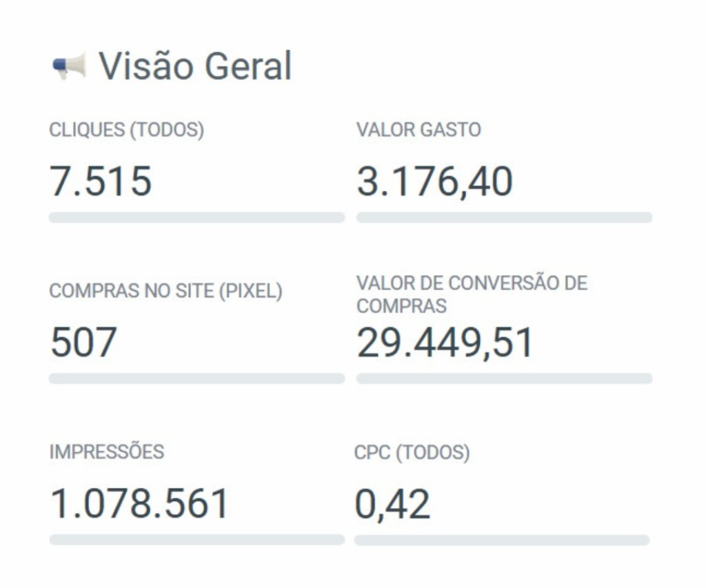
Task: Click the progress bar under 507
Action: click(196, 378)
